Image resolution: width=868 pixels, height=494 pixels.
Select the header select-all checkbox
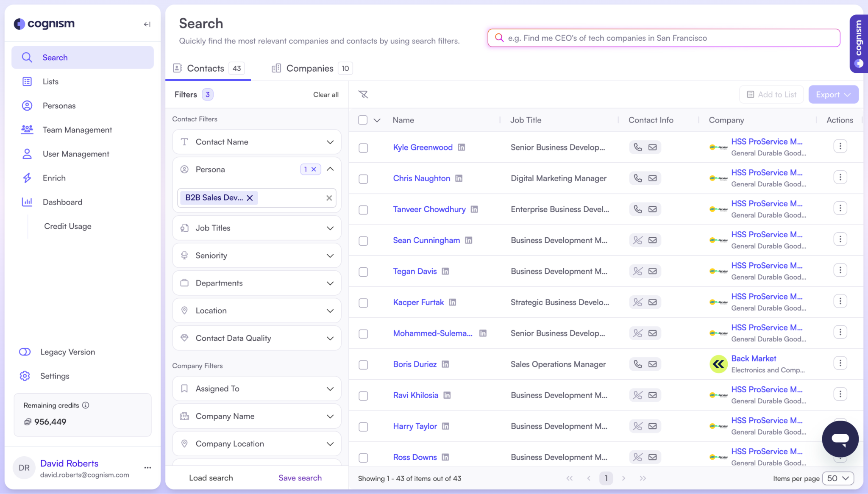click(x=363, y=120)
